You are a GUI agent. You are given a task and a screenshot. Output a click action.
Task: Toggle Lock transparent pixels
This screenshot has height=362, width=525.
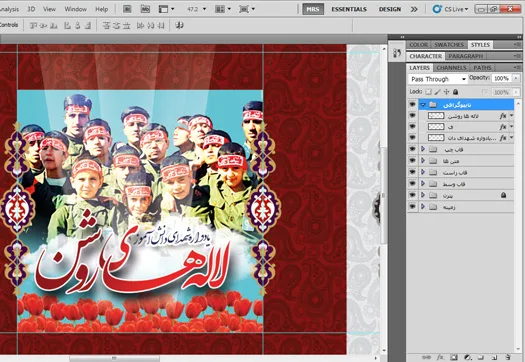coord(428,92)
